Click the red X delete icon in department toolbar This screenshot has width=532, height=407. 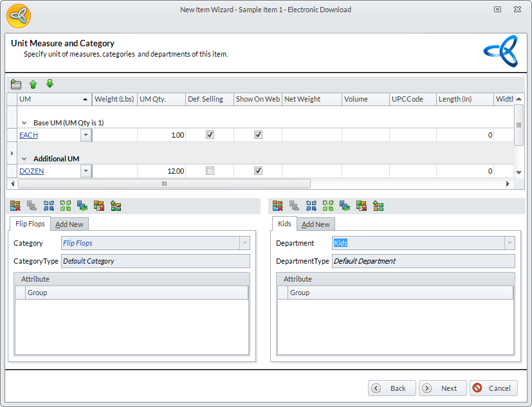click(x=277, y=206)
